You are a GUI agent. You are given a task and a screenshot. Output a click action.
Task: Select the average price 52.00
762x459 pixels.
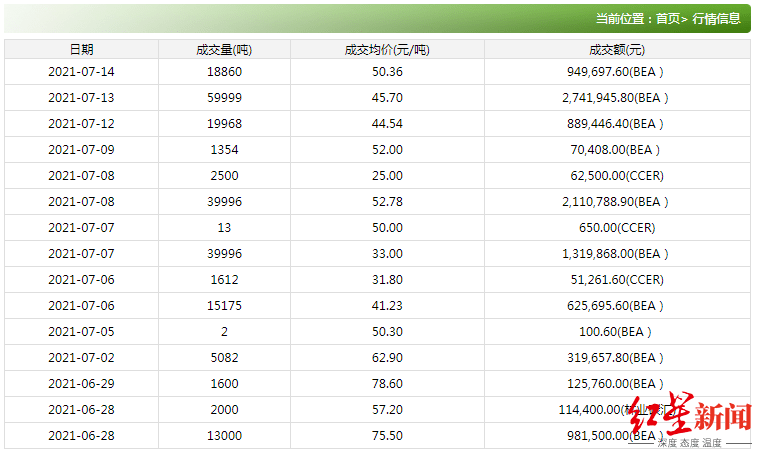387,150
